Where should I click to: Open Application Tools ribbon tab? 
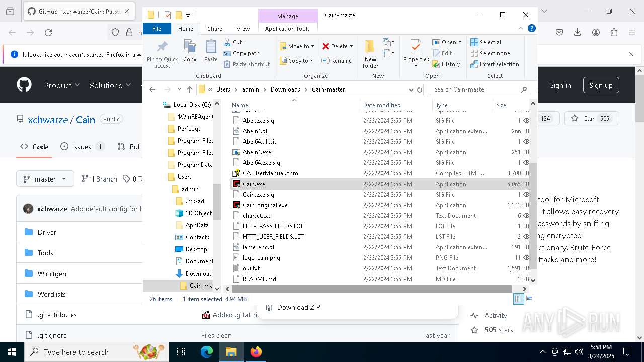pos(287,29)
